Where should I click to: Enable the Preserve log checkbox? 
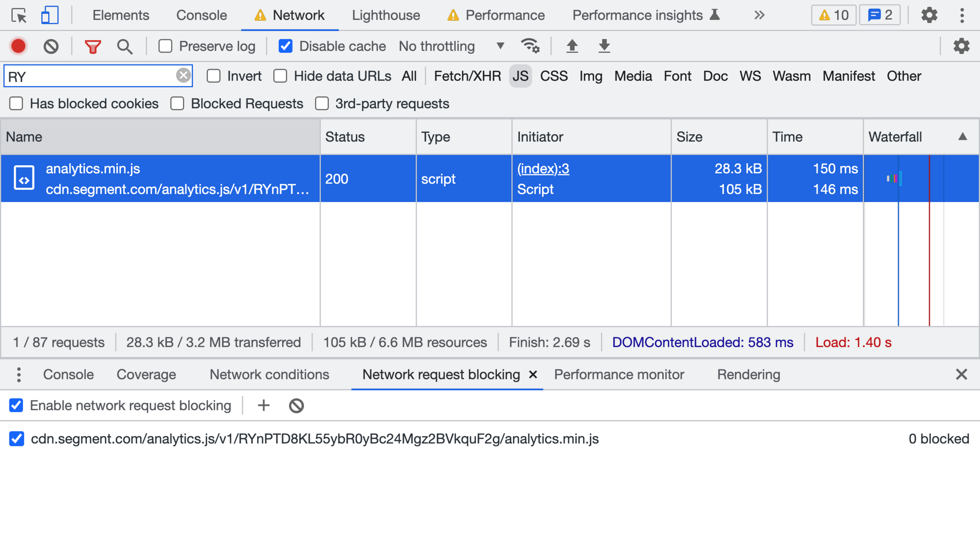click(165, 46)
